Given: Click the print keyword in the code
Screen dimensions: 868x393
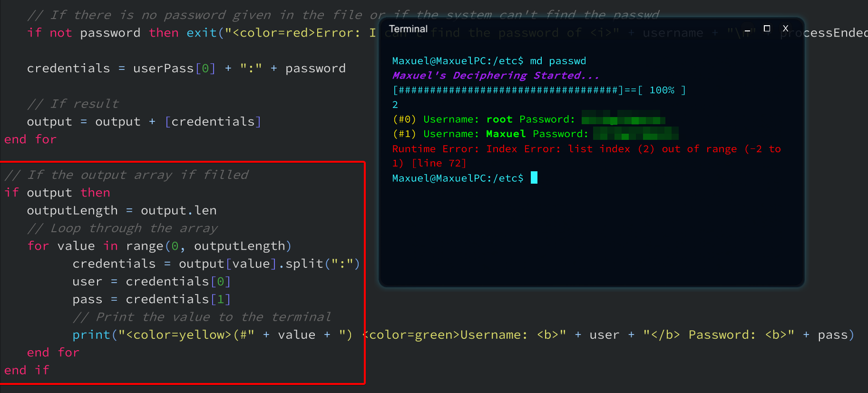Looking at the screenshot, I should pos(91,335).
